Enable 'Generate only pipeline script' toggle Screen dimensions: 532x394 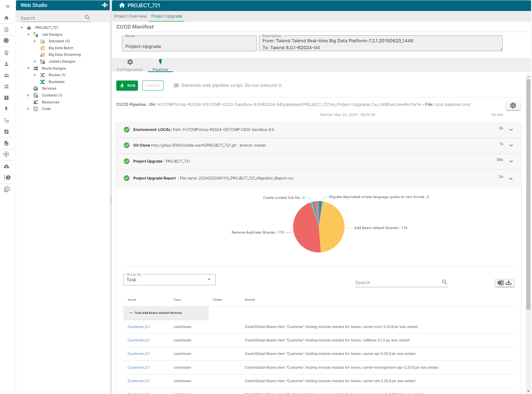[x=176, y=85]
